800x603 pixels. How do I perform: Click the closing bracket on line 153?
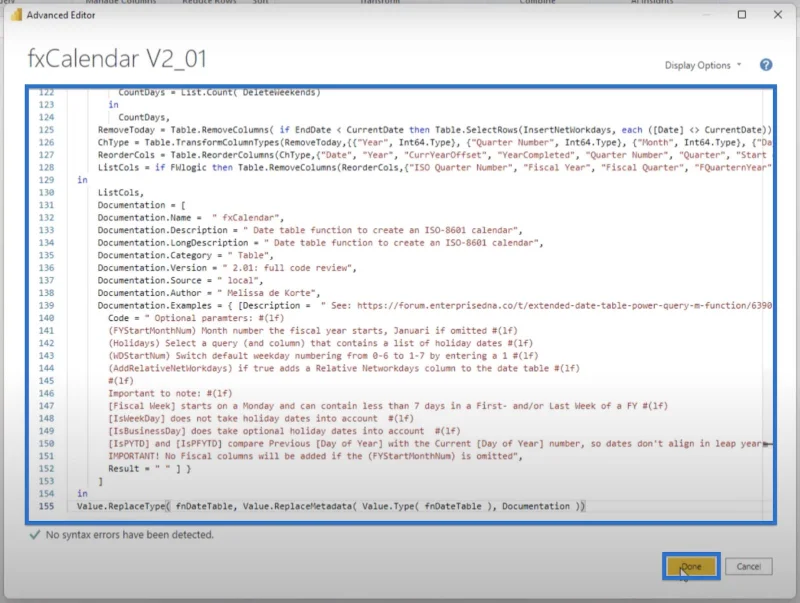click(x=101, y=481)
